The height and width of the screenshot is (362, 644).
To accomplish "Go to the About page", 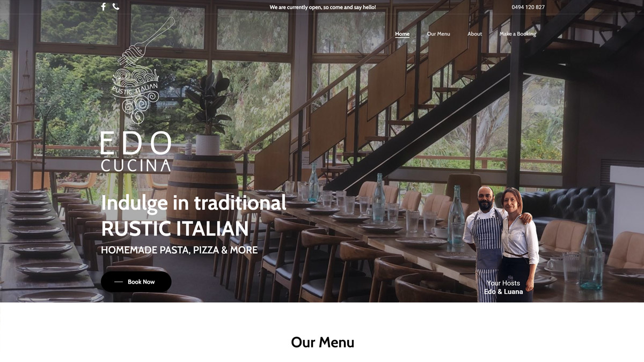I will [x=475, y=34].
